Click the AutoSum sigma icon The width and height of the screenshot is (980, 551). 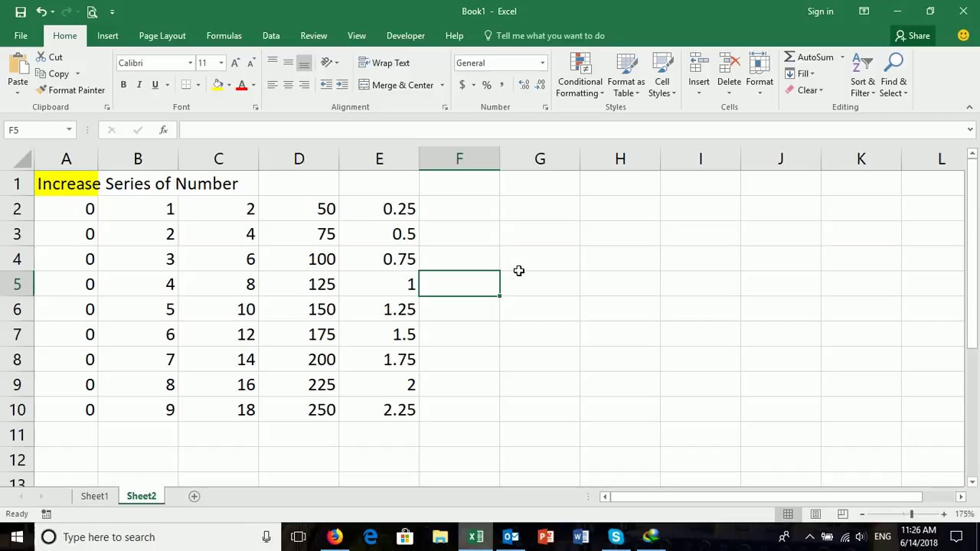[x=789, y=57]
